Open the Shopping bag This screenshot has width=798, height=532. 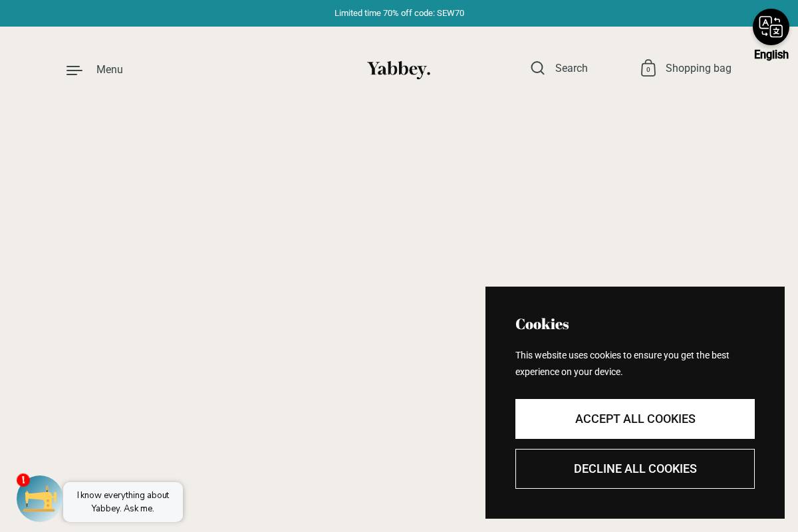686,68
